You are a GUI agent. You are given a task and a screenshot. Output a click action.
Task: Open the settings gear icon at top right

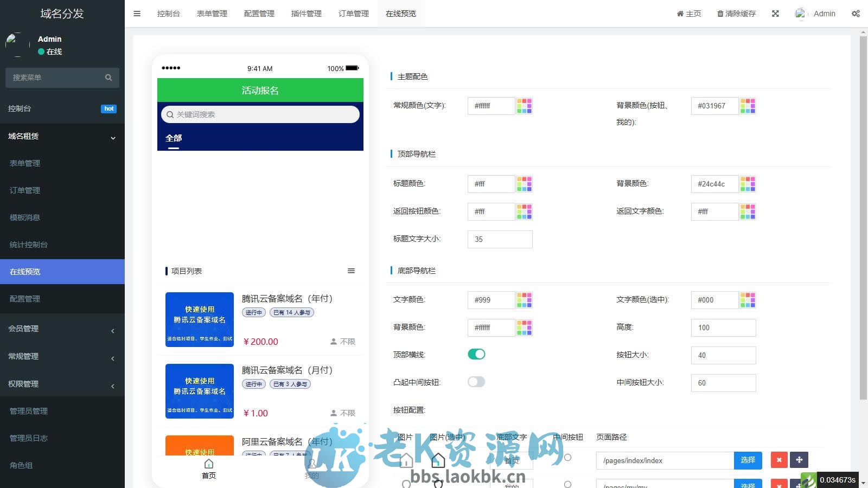coord(856,13)
